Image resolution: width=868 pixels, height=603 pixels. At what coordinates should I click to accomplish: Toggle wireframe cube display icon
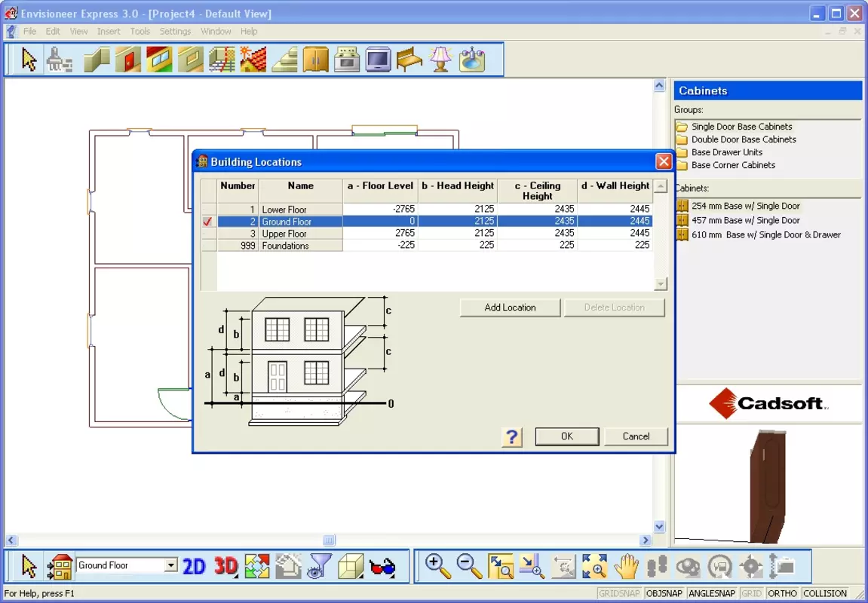(x=351, y=567)
